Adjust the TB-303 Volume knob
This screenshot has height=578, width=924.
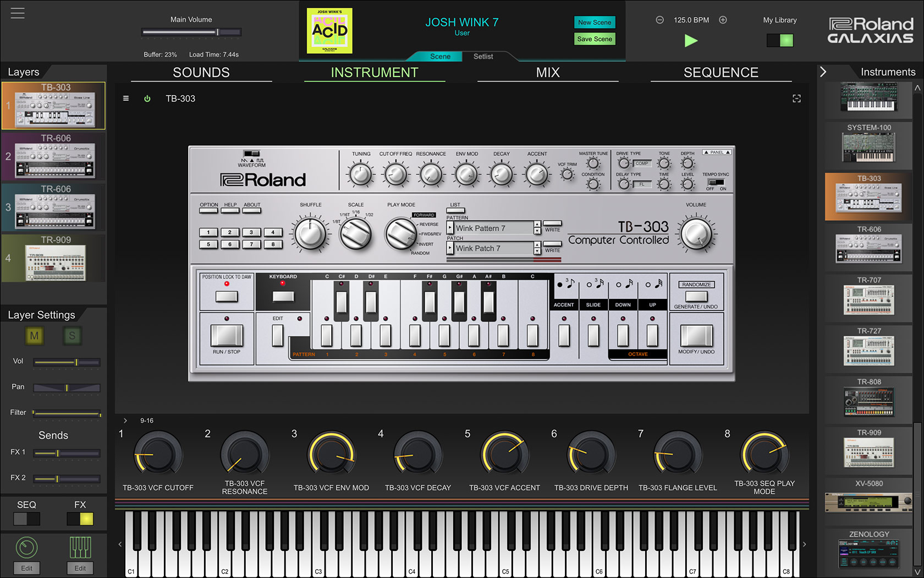click(x=696, y=234)
